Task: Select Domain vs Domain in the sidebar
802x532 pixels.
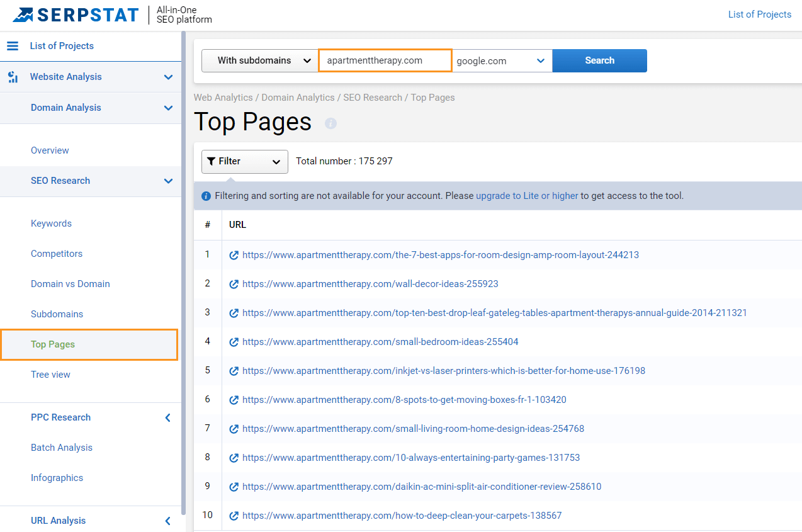Action: 71,284
